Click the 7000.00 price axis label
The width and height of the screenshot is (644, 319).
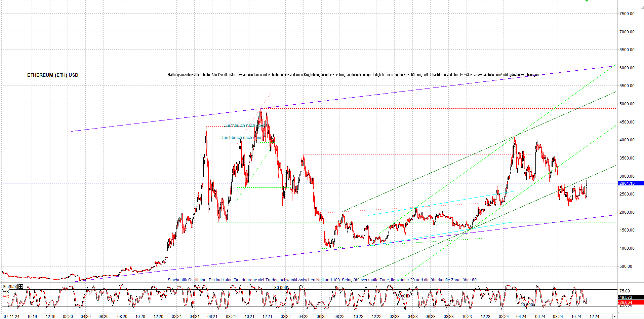(627, 32)
